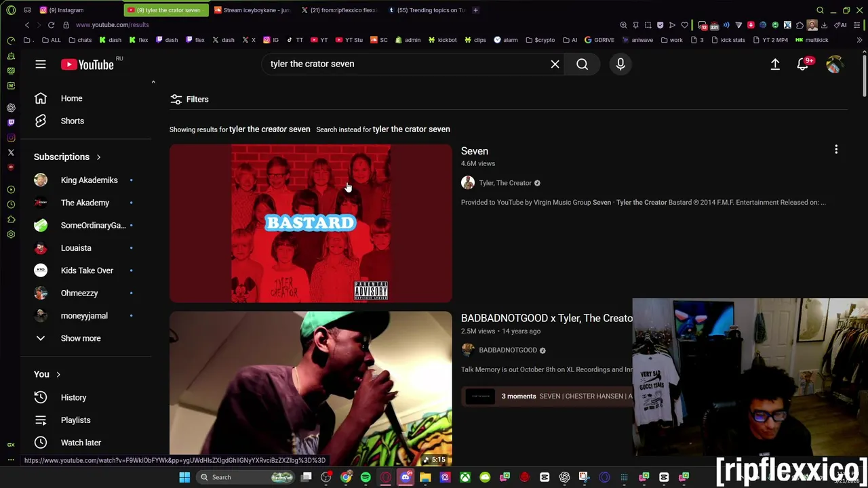Screen dimensions: 868x488
Task: Open the YT 2 MP4 bookmark
Action: pyautogui.click(x=770, y=40)
